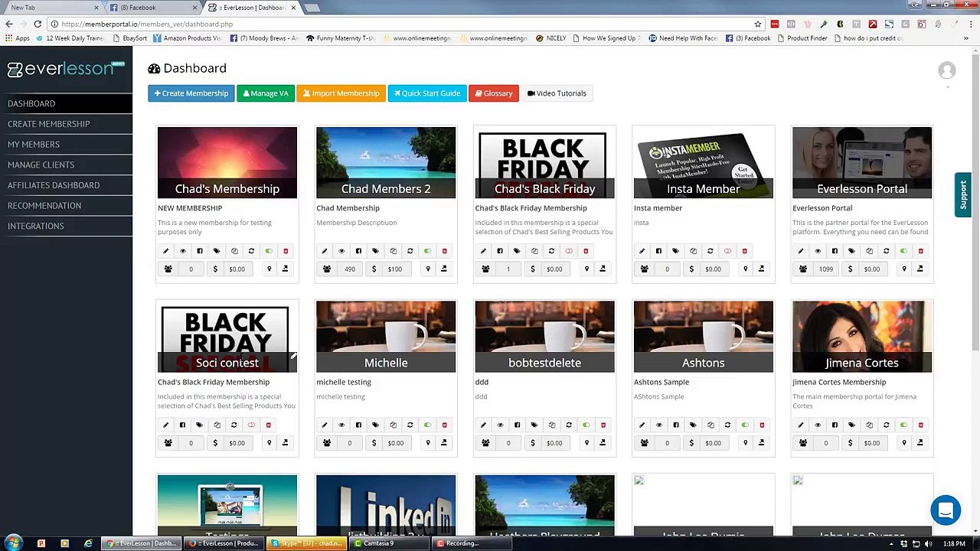Click the location pin icon on Insta Member card

coord(745,269)
